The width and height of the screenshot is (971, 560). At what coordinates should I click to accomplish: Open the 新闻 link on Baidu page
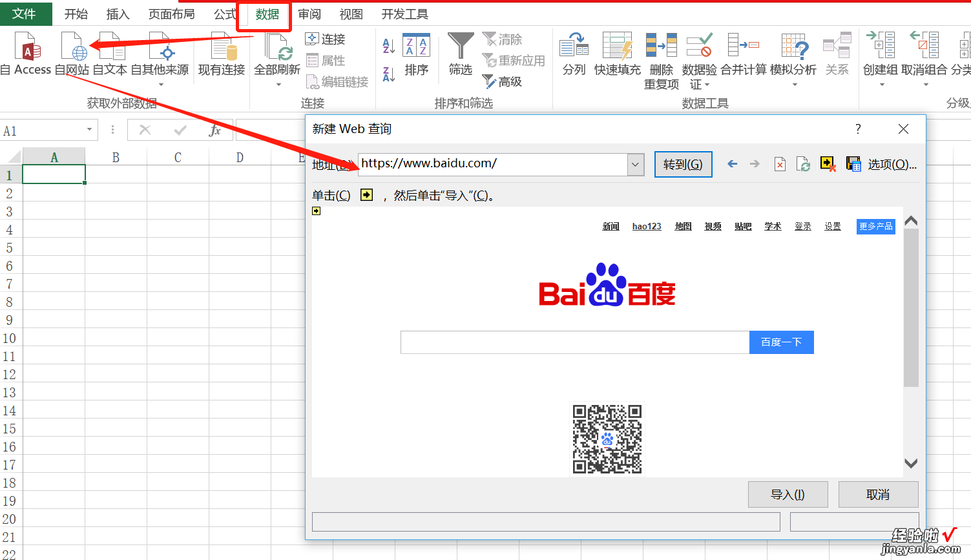(611, 227)
